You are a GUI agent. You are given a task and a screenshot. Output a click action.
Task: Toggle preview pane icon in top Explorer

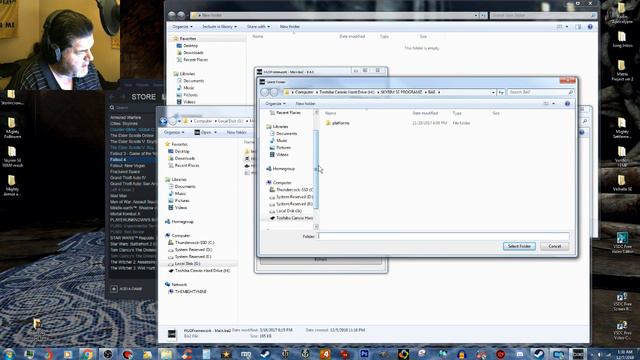tap(578, 27)
